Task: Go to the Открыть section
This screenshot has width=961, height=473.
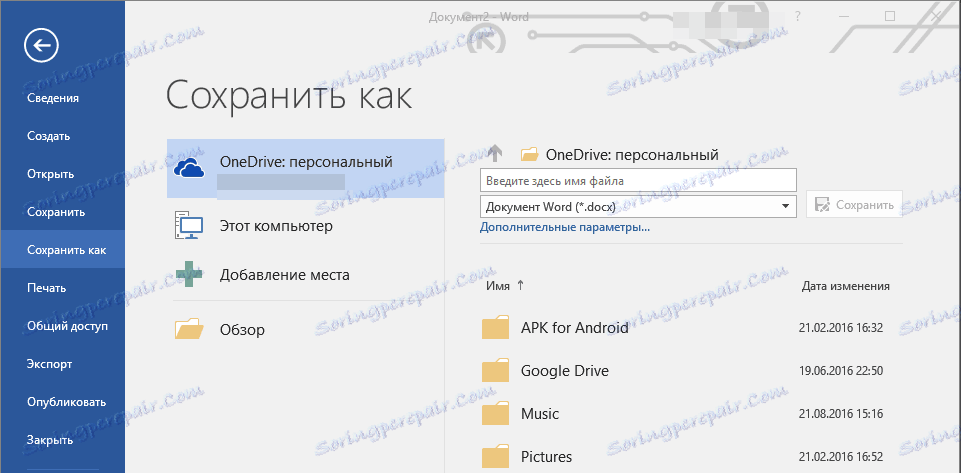Action: (x=50, y=174)
